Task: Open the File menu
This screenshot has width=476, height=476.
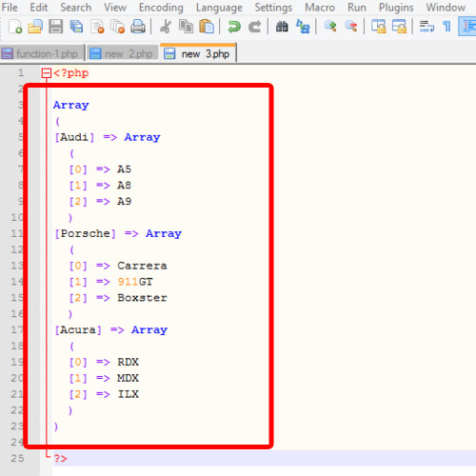Action: (10, 7)
